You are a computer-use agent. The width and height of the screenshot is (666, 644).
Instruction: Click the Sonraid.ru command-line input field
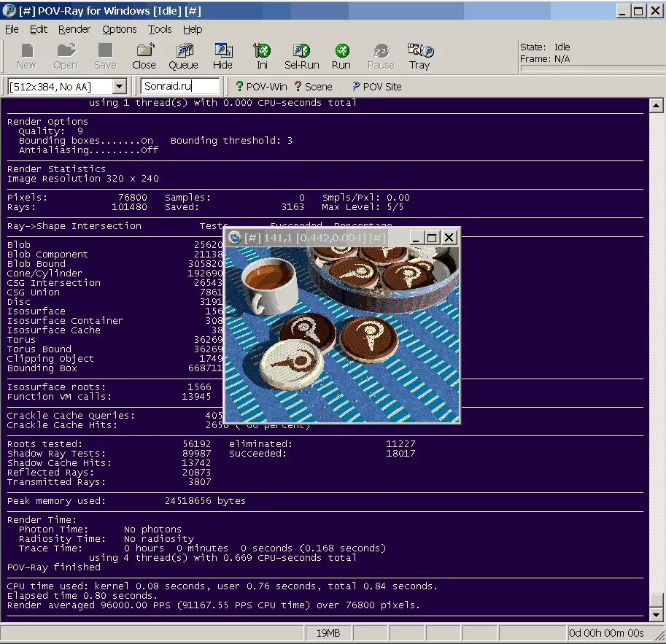coord(180,86)
